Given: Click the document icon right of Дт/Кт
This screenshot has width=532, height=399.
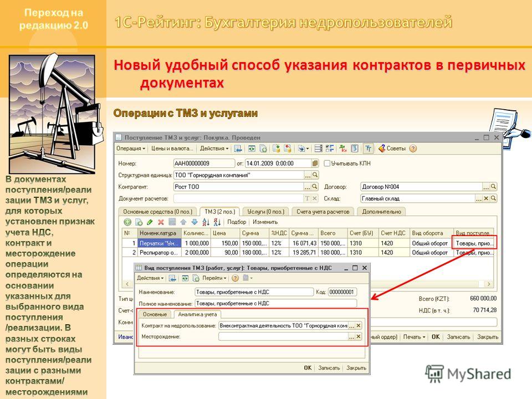Looking at the screenshot, I should coord(355,149).
